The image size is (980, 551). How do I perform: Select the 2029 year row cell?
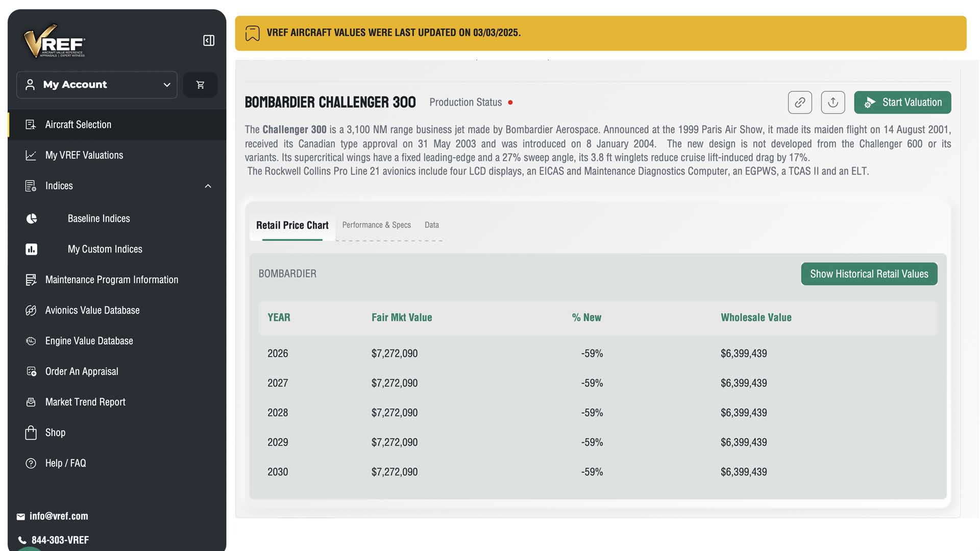point(278,442)
